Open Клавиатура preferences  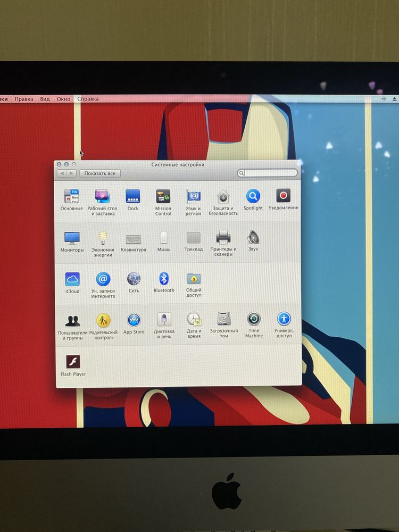tap(134, 239)
